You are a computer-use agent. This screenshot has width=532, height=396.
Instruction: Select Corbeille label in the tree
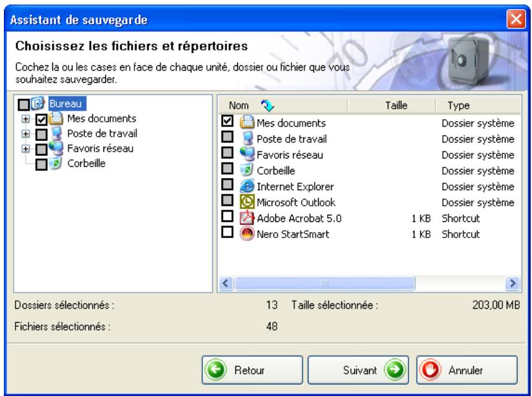click(x=86, y=163)
